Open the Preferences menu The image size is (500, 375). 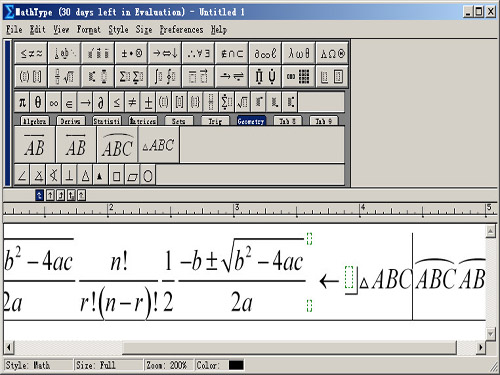click(x=181, y=30)
